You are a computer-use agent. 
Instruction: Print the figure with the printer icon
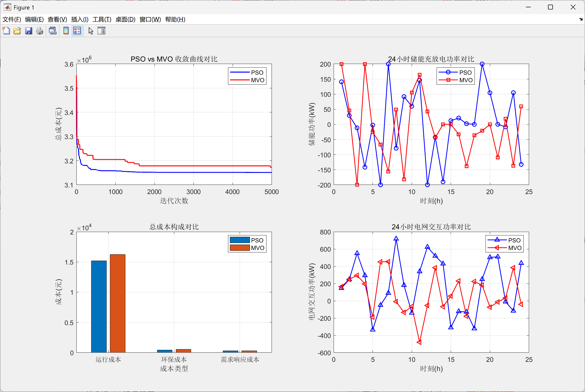39,31
